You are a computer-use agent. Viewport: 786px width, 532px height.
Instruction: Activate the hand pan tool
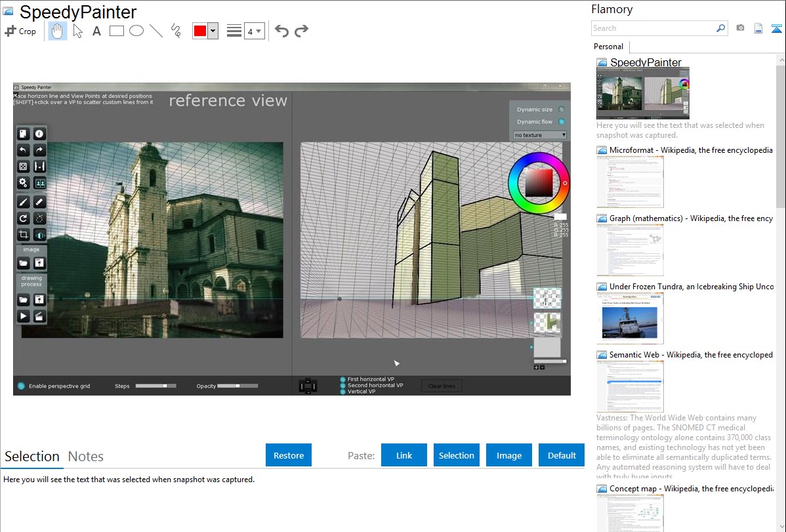tap(58, 31)
